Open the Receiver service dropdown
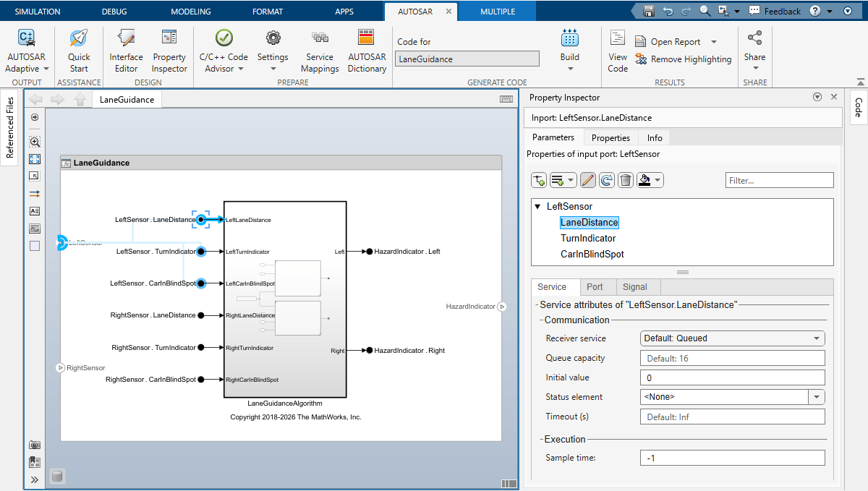The height and width of the screenshot is (491, 868). [733, 338]
